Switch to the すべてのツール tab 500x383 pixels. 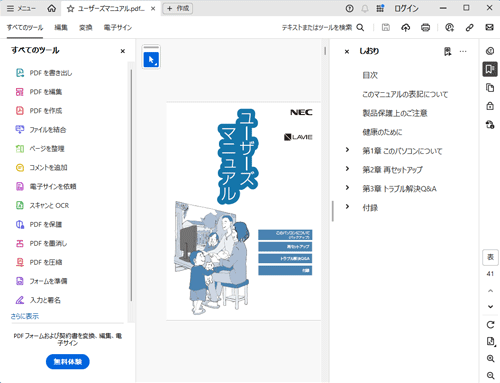25,28
